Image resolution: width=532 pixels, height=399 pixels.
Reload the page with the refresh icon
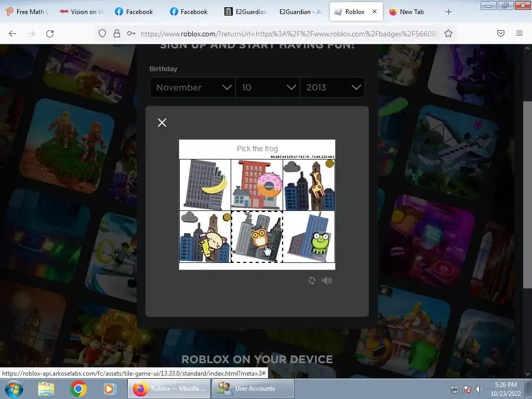(x=50, y=33)
